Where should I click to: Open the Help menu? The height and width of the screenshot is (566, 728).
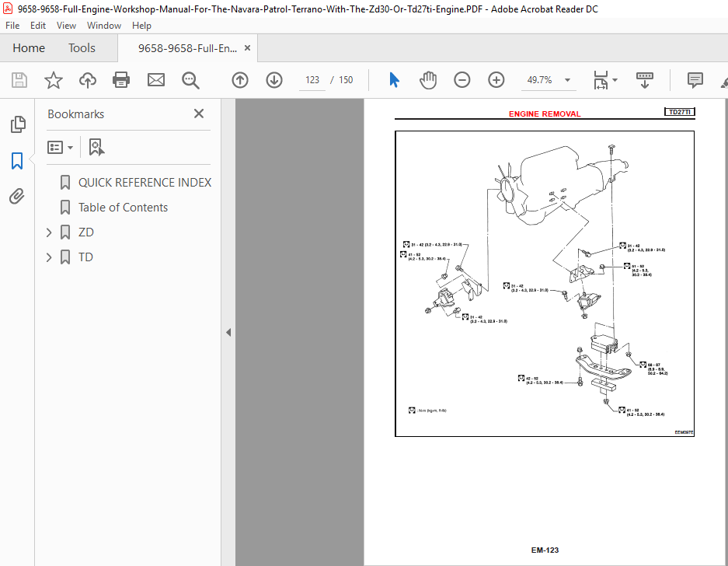[x=141, y=26]
